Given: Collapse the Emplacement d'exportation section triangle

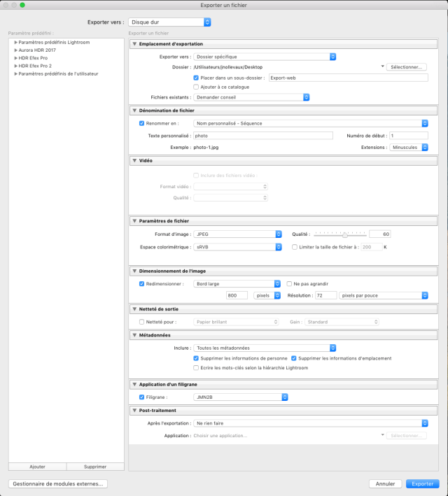Looking at the screenshot, I should (x=135, y=44).
